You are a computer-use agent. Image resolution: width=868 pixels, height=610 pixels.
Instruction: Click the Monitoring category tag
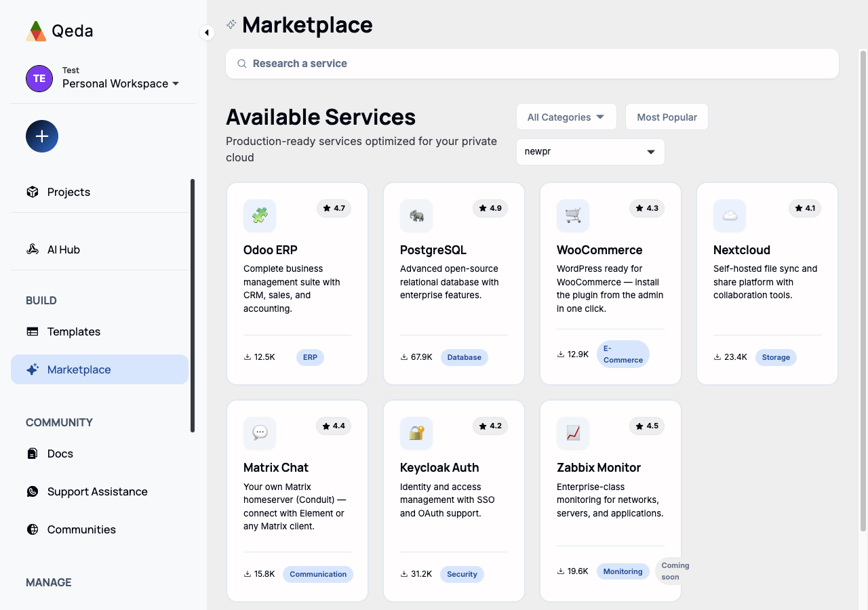coord(623,571)
